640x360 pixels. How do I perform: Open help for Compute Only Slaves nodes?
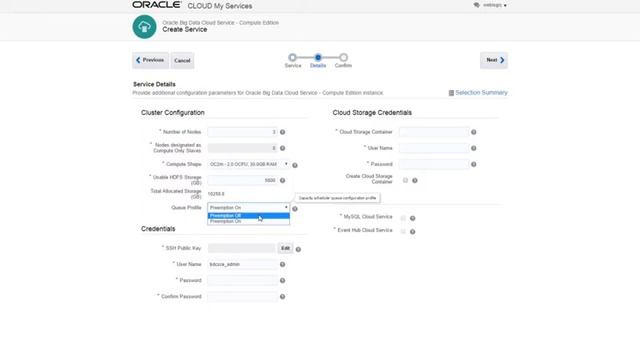click(282, 148)
